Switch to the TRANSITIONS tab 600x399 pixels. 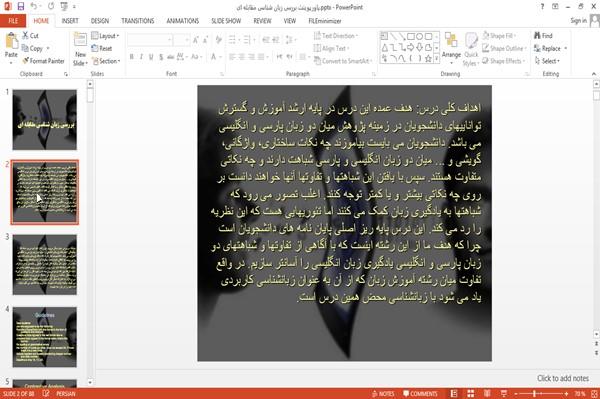[138, 21]
